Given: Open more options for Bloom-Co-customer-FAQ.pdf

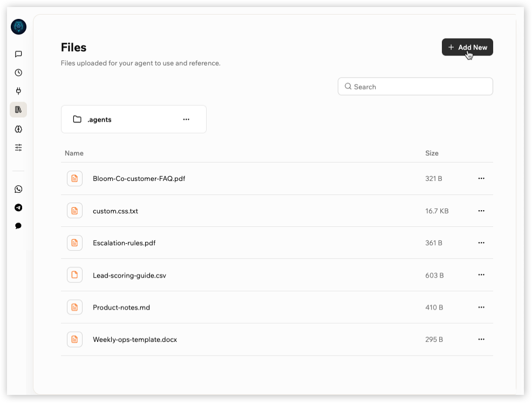Looking at the screenshot, I should 481,178.
